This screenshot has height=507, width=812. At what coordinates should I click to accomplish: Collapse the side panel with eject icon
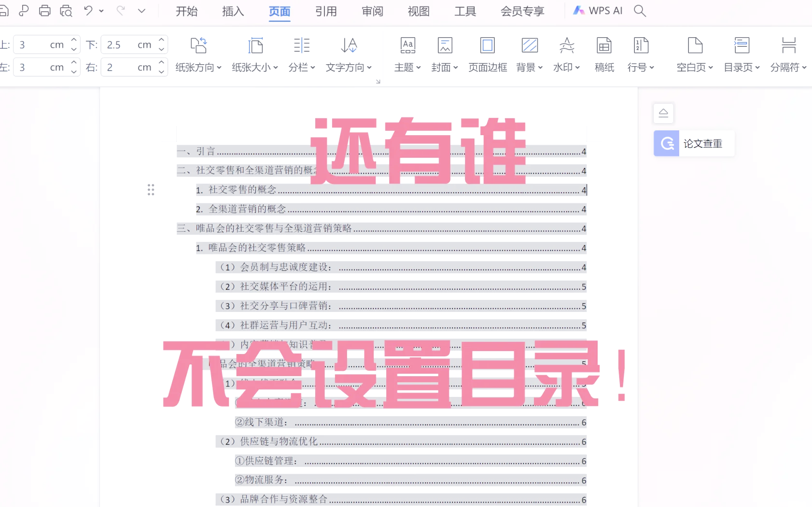pyautogui.click(x=663, y=113)
